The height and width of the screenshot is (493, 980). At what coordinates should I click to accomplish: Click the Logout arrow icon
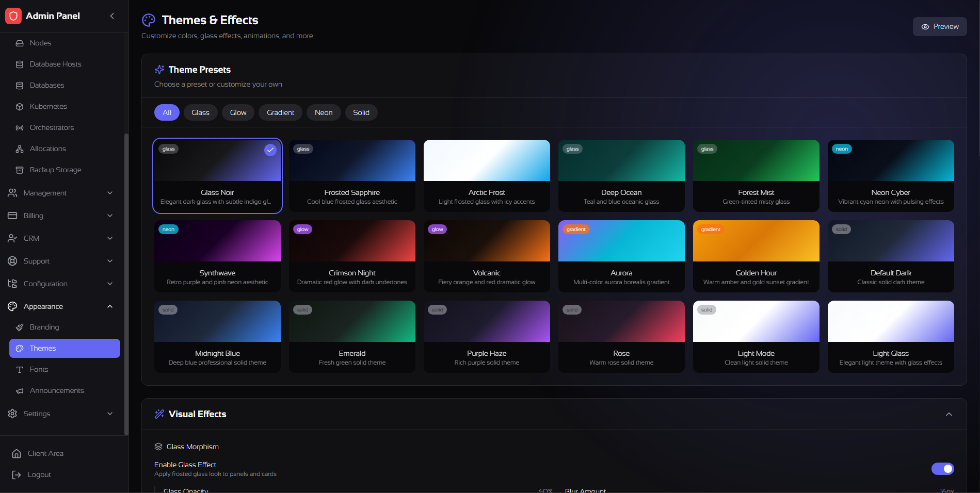tap(17, 474)
